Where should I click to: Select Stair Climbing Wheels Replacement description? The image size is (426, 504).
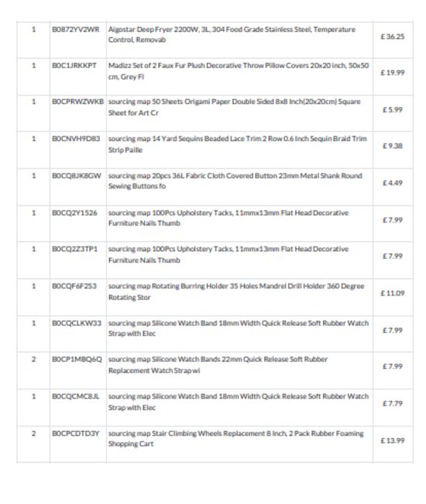click(x=236, y=438)
